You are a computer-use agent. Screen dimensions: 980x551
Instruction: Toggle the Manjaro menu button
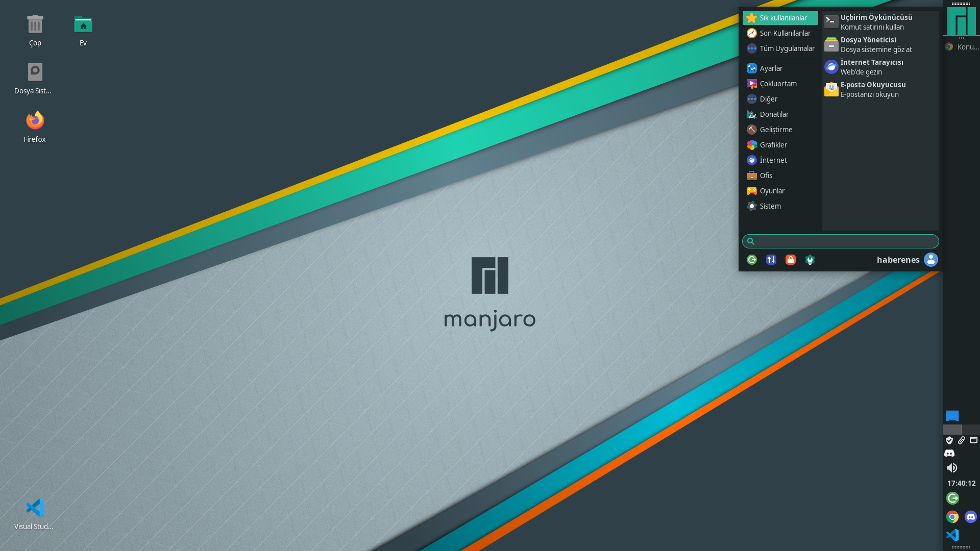click(961, 21)
